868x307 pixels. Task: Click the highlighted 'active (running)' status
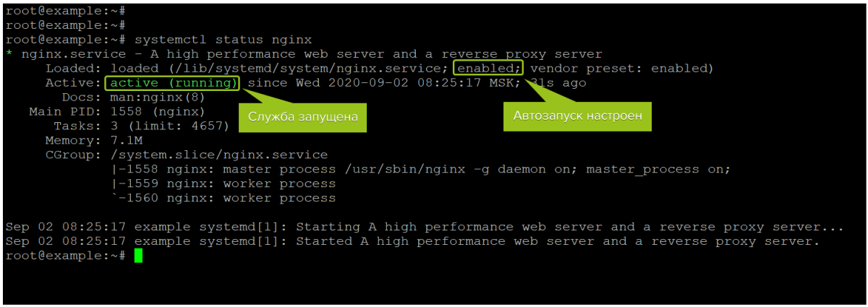tap(172, 83)
